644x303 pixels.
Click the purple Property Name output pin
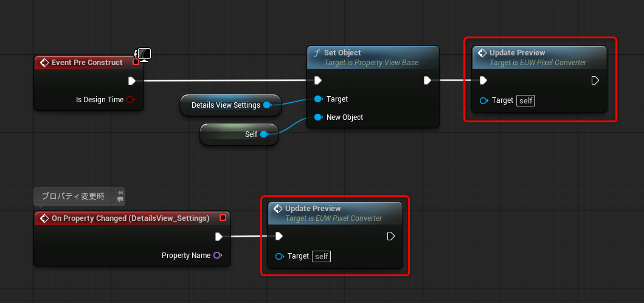218,256
